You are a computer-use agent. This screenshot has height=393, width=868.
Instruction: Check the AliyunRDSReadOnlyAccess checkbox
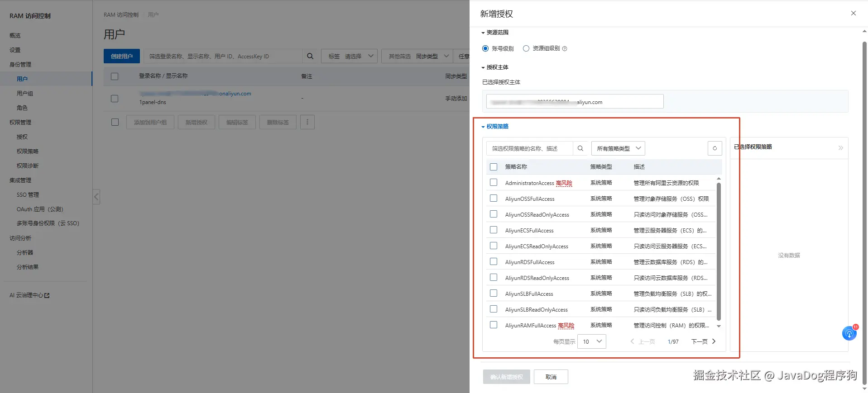coord(494,278)
